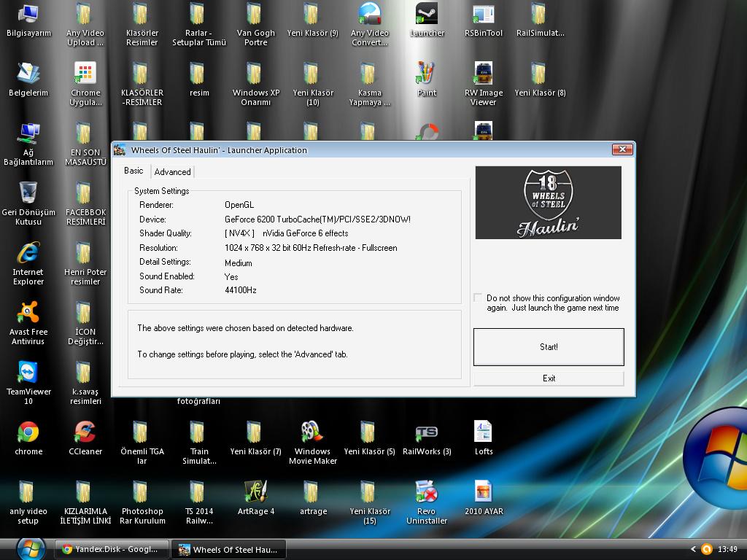Open the Bilgisayarım desktop icon
This screenshot has height=560, width=747.
pos(28,20)
